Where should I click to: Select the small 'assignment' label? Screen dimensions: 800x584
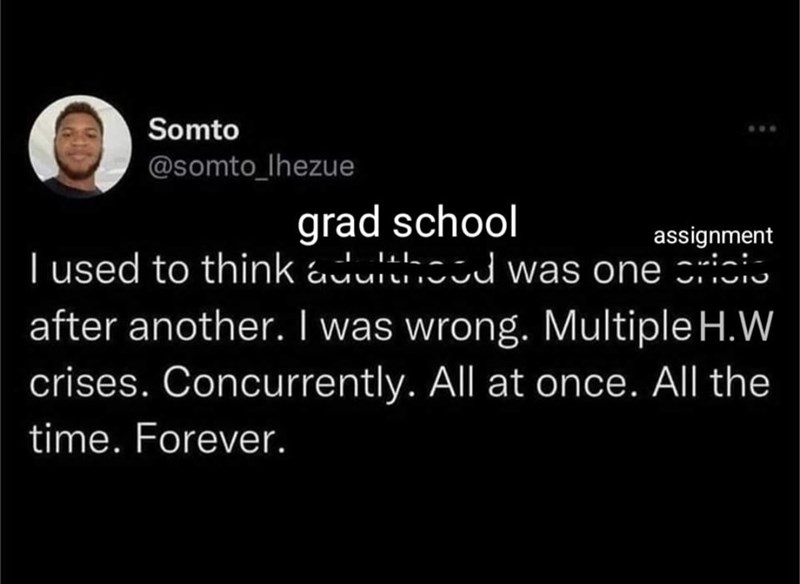point(712,236)
